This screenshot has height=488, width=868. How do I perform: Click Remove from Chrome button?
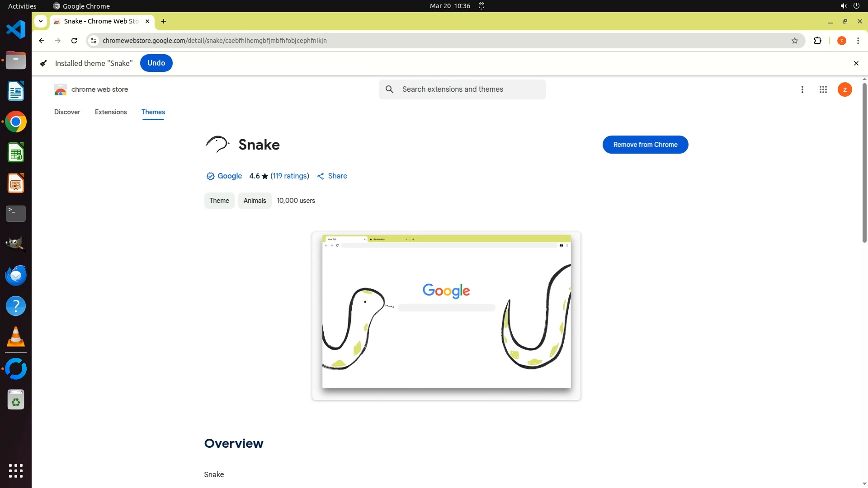(x=645, y=145)
